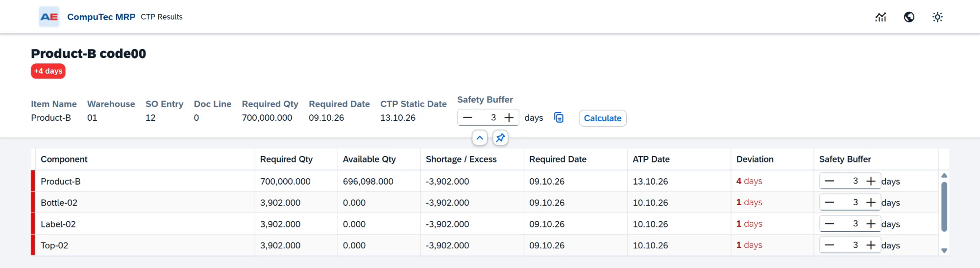The width and height of the screenshot is (980, 268).
Task: Decrease Safety Buffer for Bottle-02 row
Action: click(x=830, y=202)
